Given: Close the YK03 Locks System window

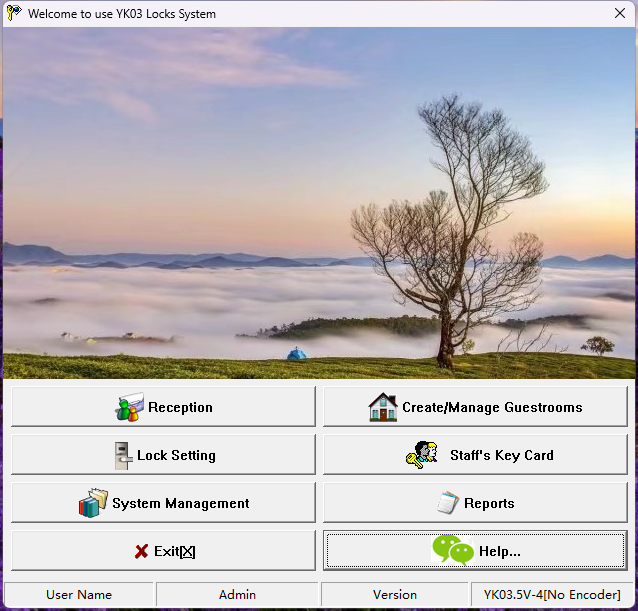Looking at the screenshot, I should click(619, 14).
